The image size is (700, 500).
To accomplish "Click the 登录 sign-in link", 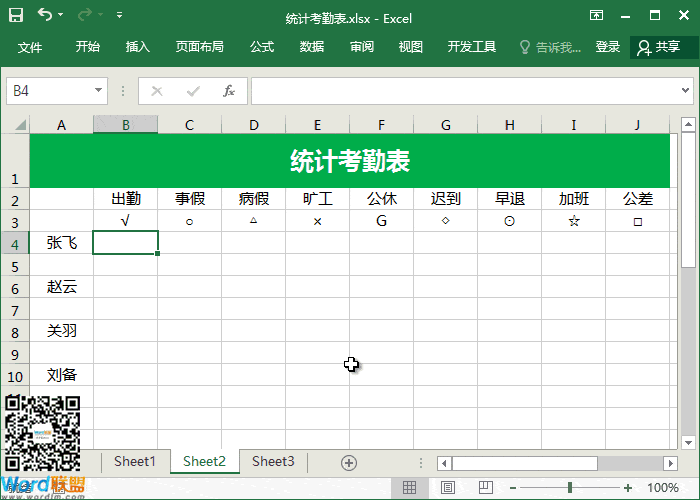I will click(x=608, y=46).
